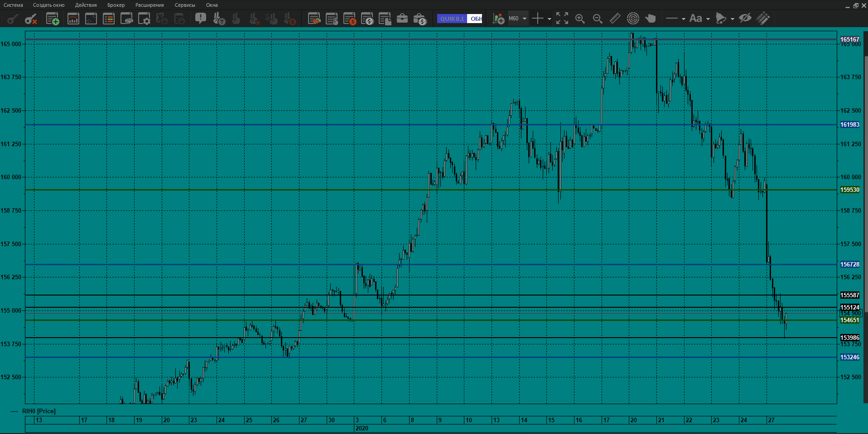Viewport: 868px width, 434px height.
Task: Click the RIH0 [Price] legend label
Action: [x=39, y=411]
